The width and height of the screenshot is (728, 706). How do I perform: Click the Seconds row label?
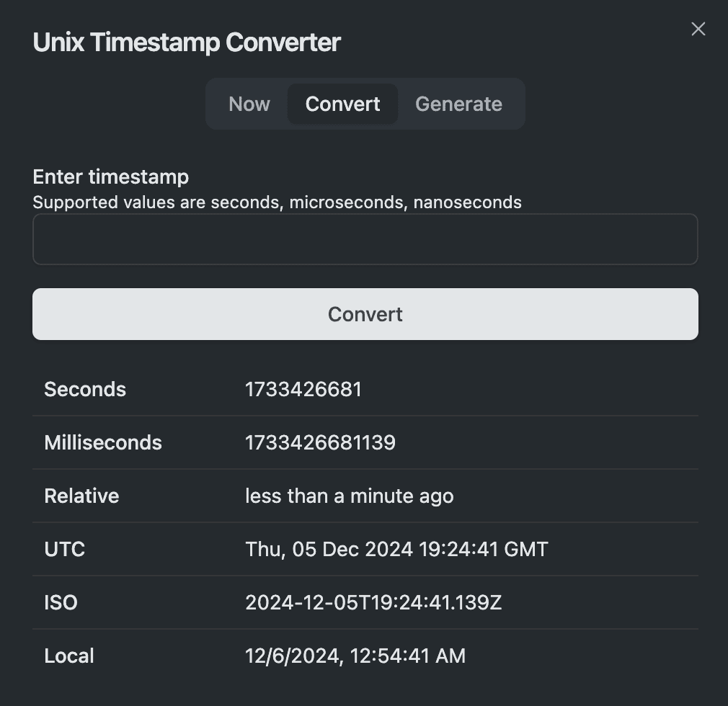point(85,390)
